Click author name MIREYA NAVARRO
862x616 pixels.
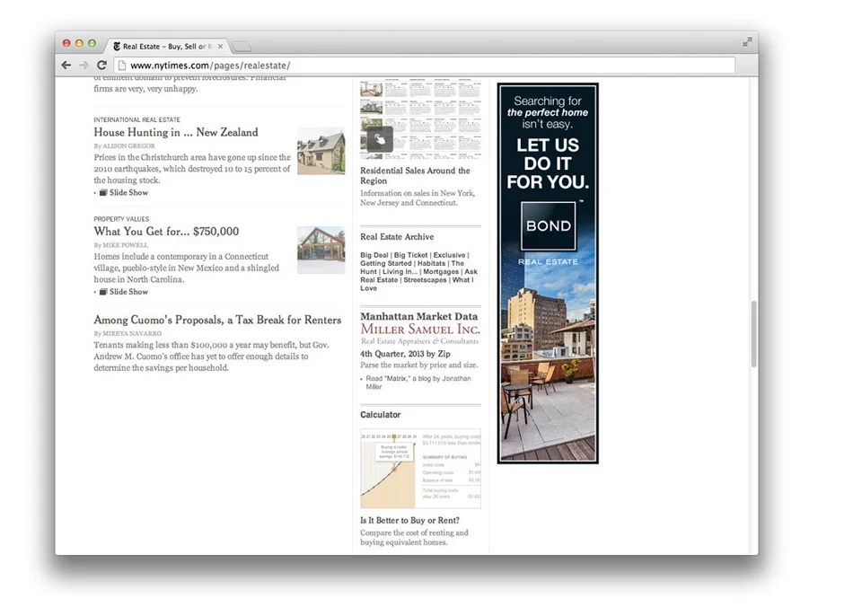(132, 333)
